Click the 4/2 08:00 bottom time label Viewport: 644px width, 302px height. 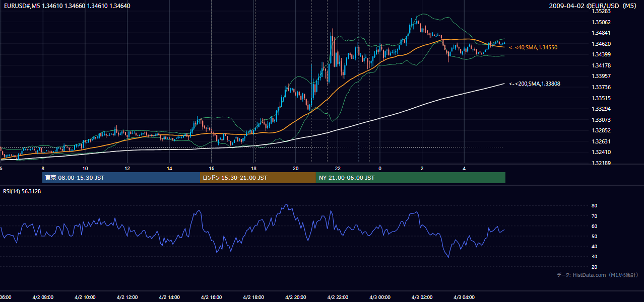(x=42, y=297)
